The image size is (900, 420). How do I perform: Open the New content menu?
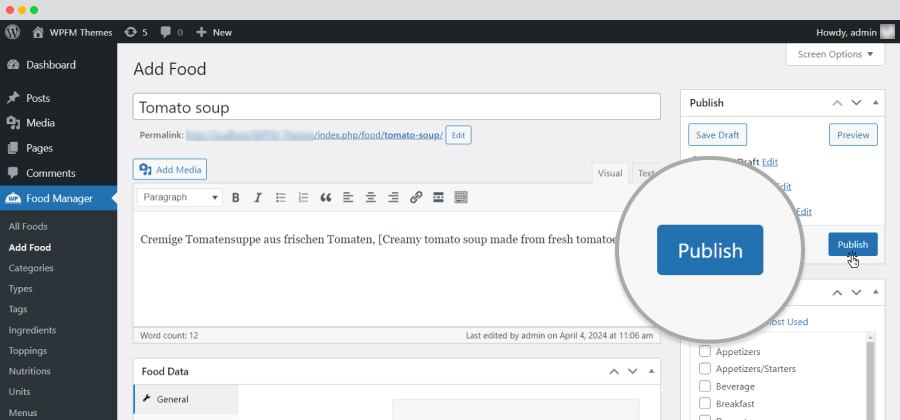(214, 32)
